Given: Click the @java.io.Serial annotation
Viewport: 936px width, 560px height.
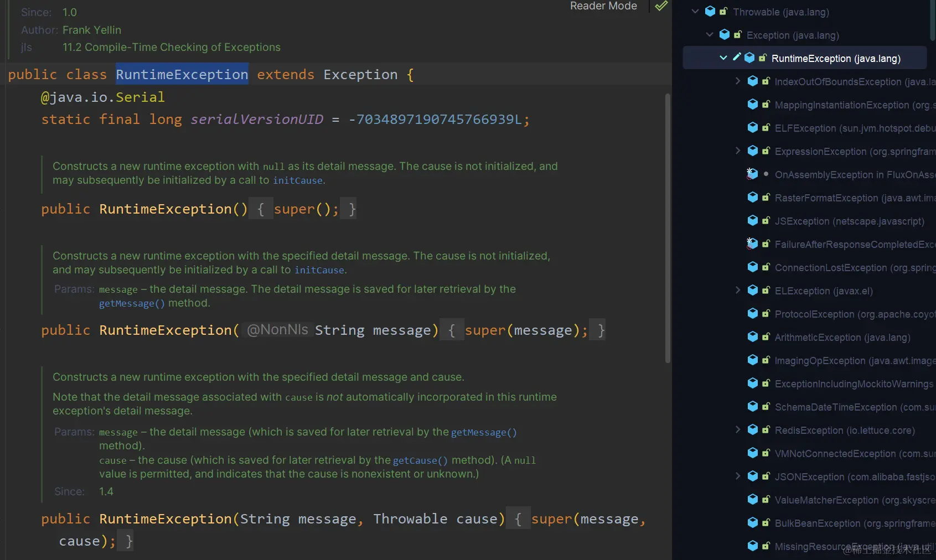Looking at the screenshot, I should pos(102,97).
